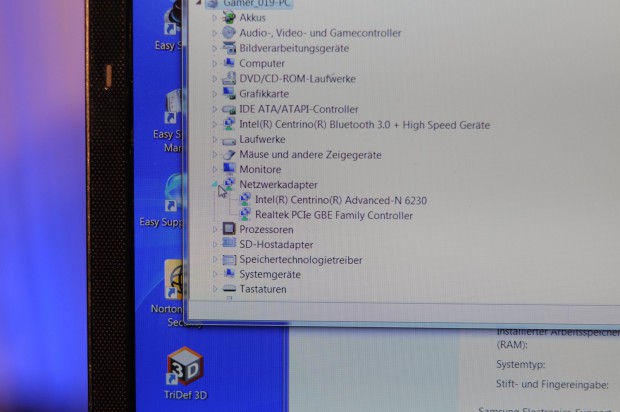This screenshot has height=412, width=620.
Task: Expand the Grafikkarte node arrow
Action: tap(215, 94)
